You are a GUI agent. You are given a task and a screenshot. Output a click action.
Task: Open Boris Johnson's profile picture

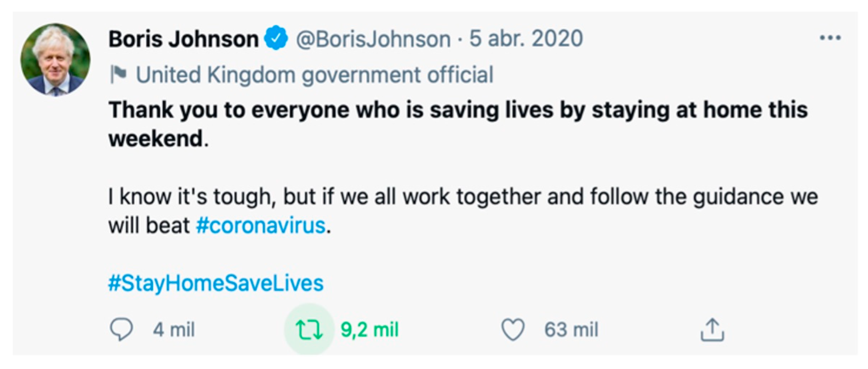(x=55, y=60)
